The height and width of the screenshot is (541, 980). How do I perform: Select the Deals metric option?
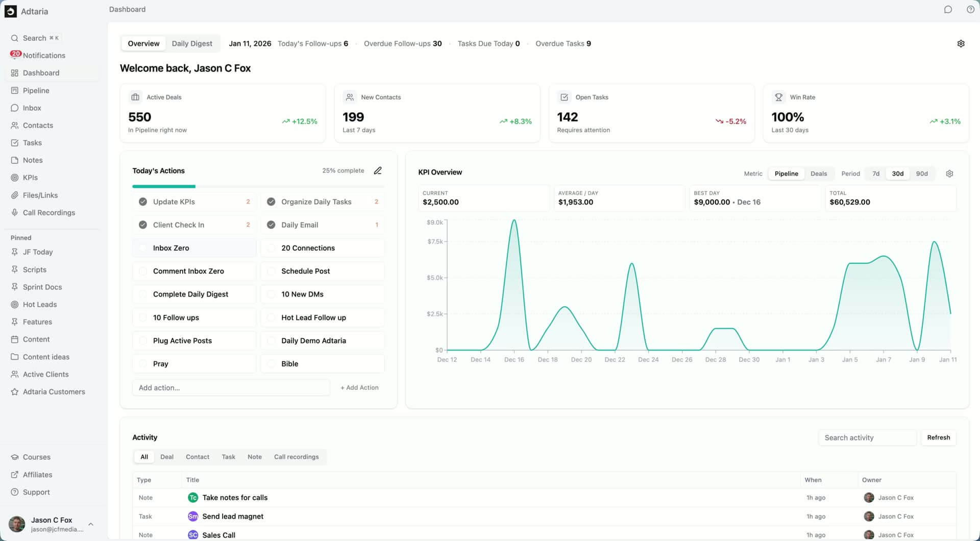point(818,174)
